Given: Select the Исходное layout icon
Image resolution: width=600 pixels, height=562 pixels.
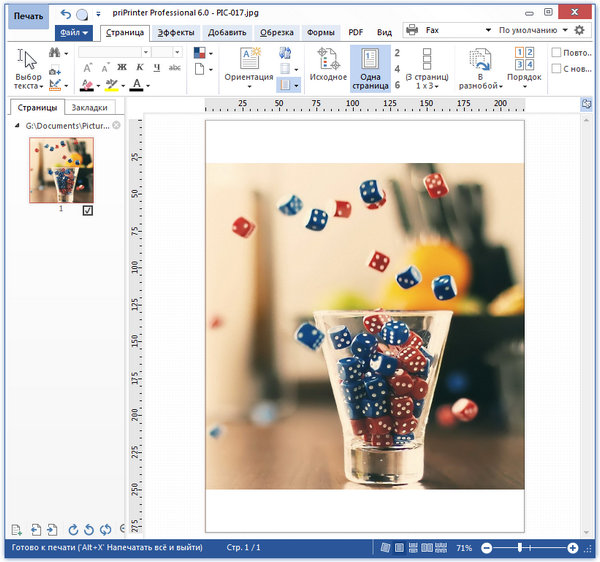Looking at the screenshot, I should pos(326,59).
